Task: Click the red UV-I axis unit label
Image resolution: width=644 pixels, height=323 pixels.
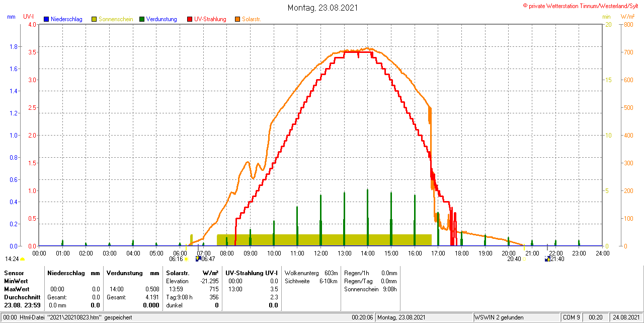Action: point(29,17)
